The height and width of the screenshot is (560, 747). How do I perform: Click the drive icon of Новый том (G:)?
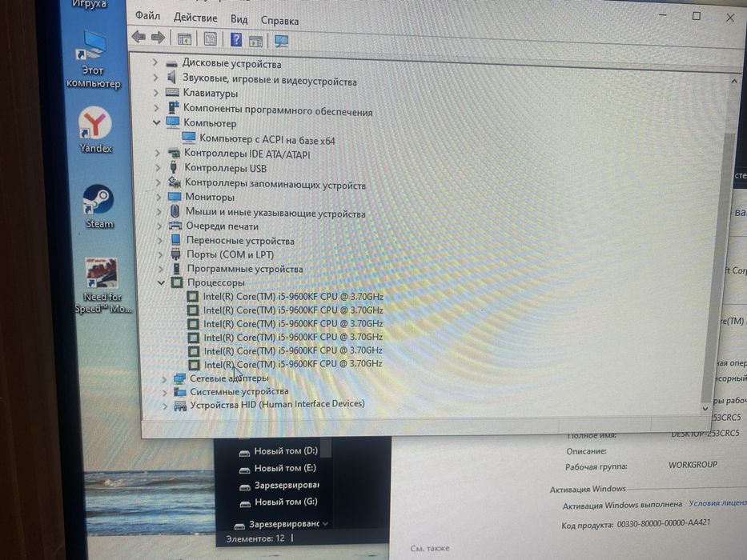tap(245, 503)
